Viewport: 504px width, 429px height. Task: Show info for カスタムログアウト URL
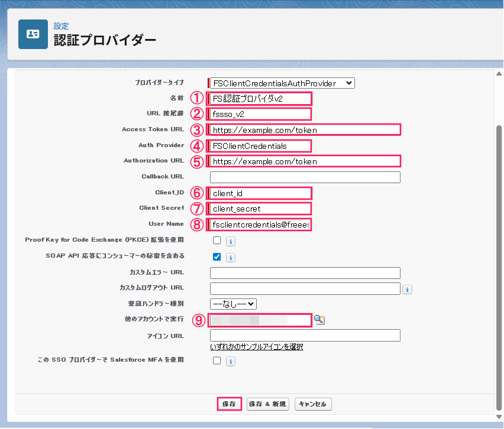coord(407,290)
